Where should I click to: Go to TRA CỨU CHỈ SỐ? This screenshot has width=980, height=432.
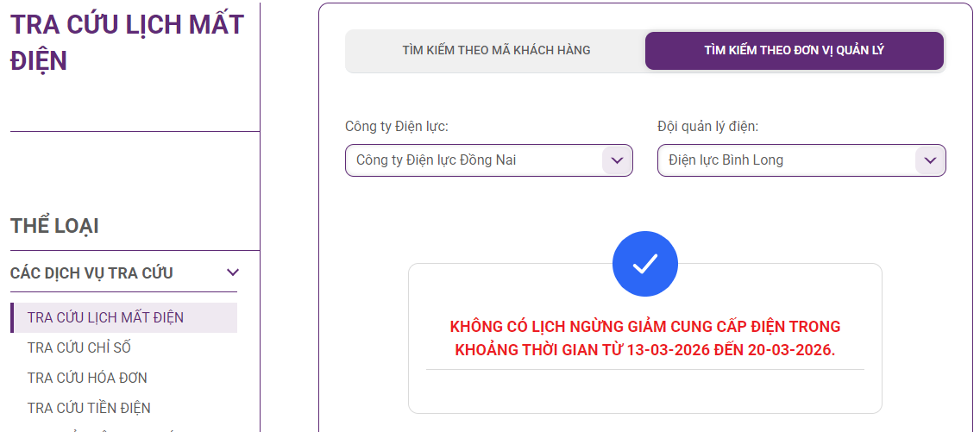pyautogui.click(x=79, y=347)
